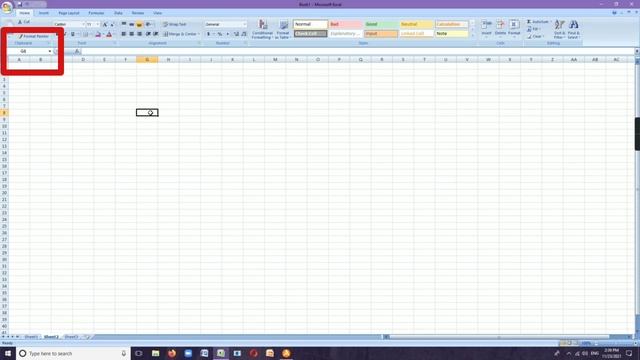Click the taskbar search box
The image size is (640, 360).
[x=73, y=353]
